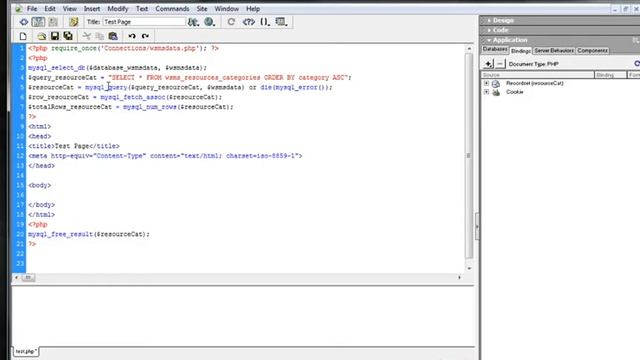Click the Cut scissors icon

coord(87,36)
